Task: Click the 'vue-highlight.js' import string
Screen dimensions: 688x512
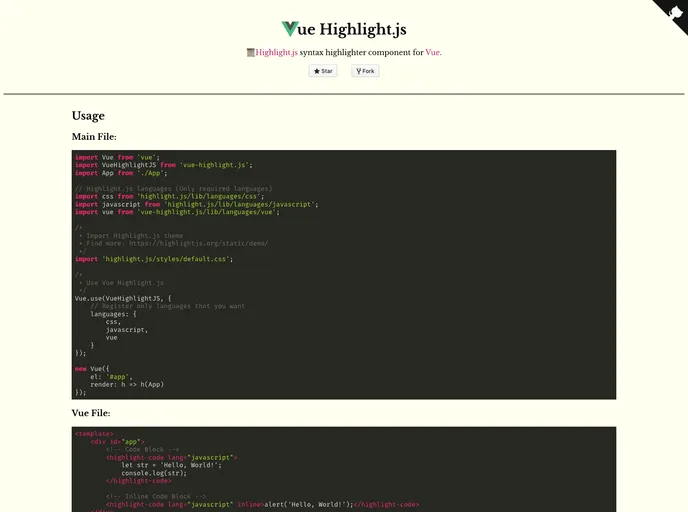Action: [x=215, y=165]
